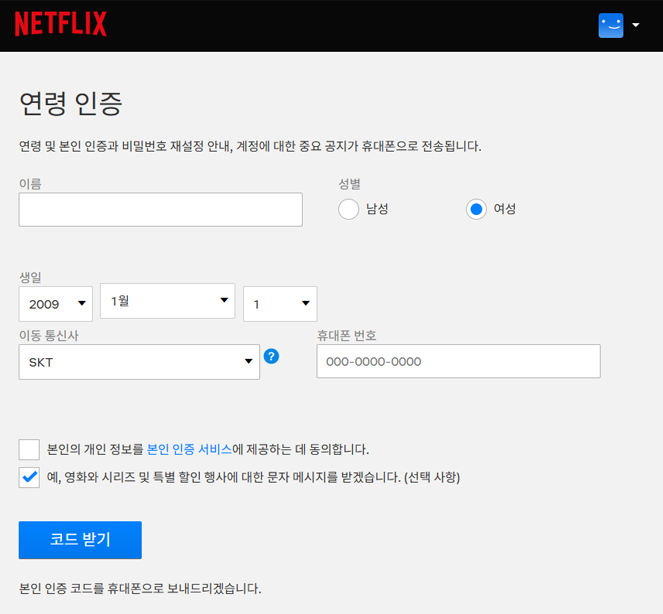Image resolution: width=663 pixels, height=614 pixels.
Task: Open the 본인 인증 서비스 link
Action: (189, 450)
